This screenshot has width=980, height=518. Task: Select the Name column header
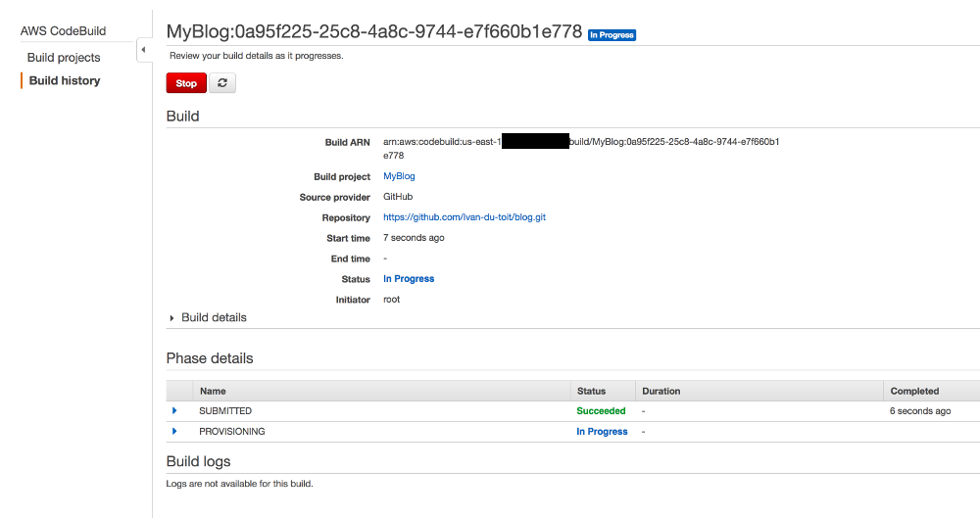click(213, 391)
